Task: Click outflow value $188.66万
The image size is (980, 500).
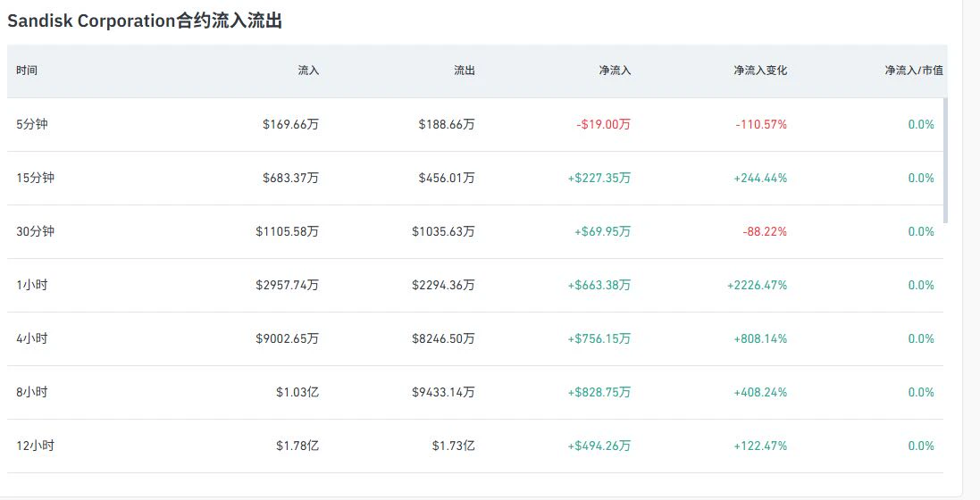Action: [447, 124]
